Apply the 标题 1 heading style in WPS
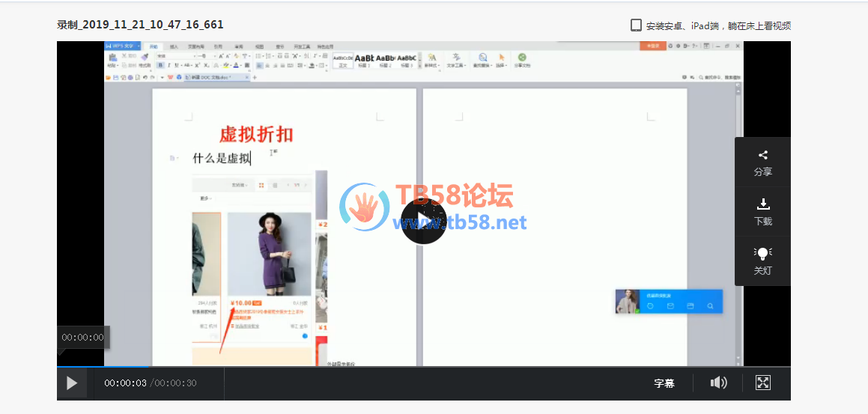Screen dimensions: 868x414 364,61
